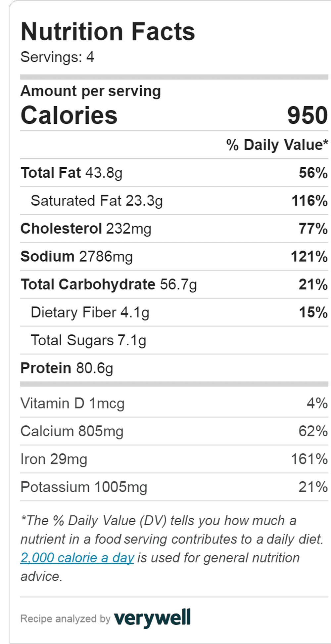Click the Recipe analyzed by text

65,619
